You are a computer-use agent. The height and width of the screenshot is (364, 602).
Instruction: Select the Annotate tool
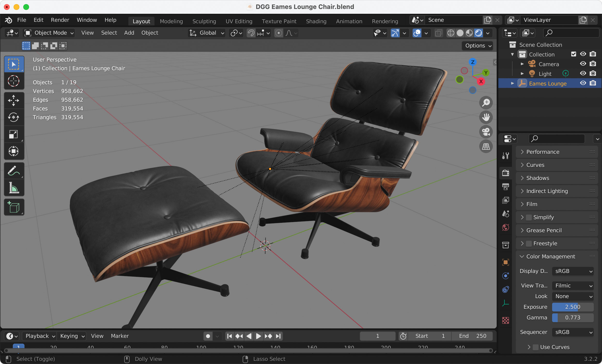click(14, 170)
